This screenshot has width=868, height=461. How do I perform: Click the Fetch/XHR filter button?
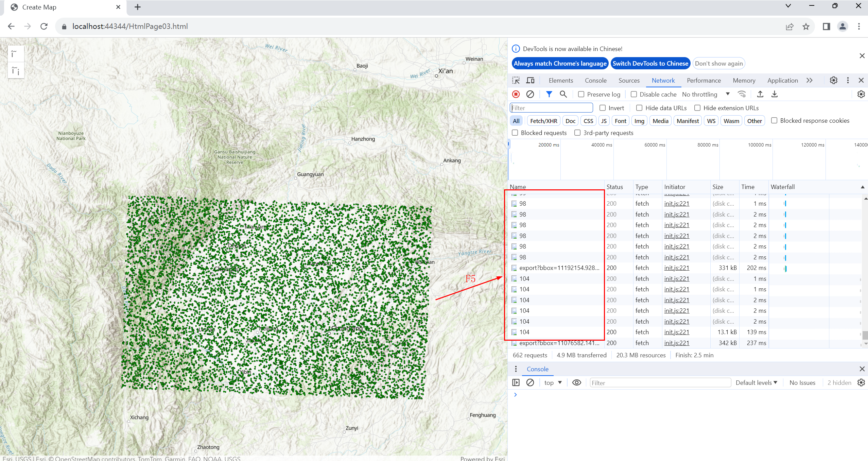coord(541,121)
